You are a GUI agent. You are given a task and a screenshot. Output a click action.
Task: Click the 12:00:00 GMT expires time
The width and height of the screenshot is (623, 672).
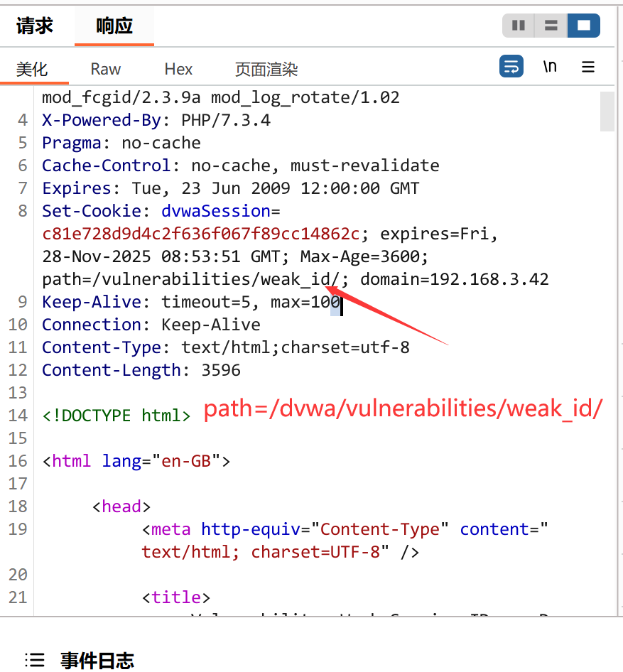(360, 188)
